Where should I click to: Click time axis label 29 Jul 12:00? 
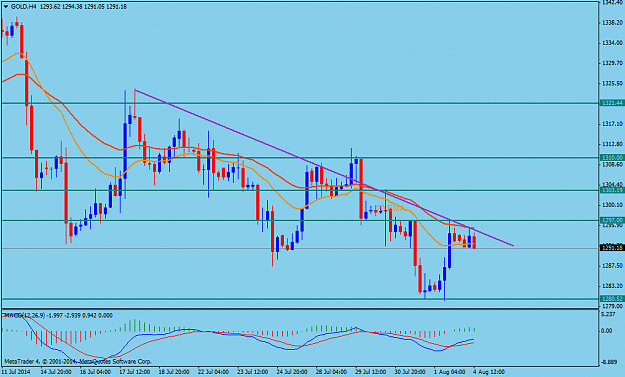(x=371, y=372)
